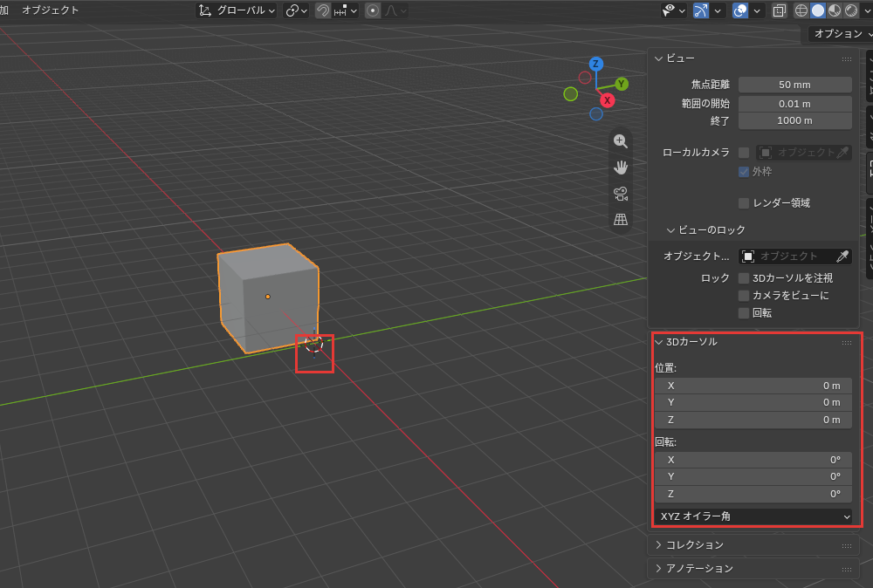The image size is (873, 588).
Task: Click the red X axis on the gizmo
Action: 608,100
